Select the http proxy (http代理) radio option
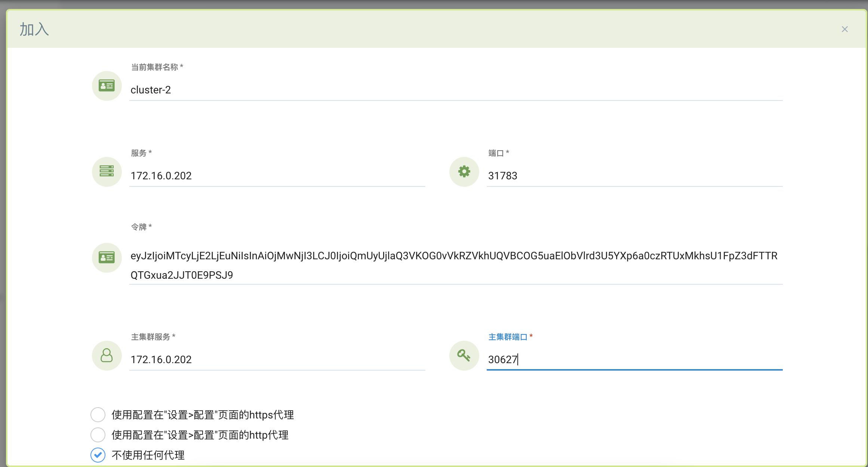The height and width of the screenshot is (467, 868). 98,435
